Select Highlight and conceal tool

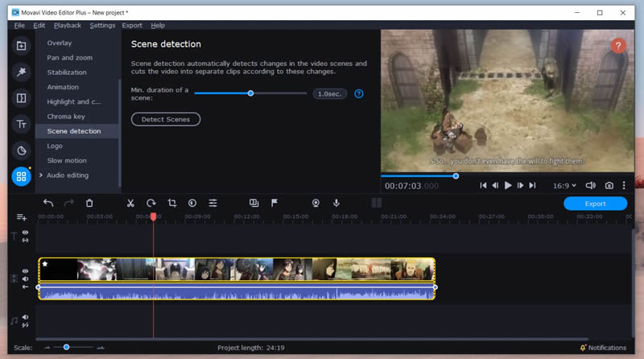[x=73, y=101]
